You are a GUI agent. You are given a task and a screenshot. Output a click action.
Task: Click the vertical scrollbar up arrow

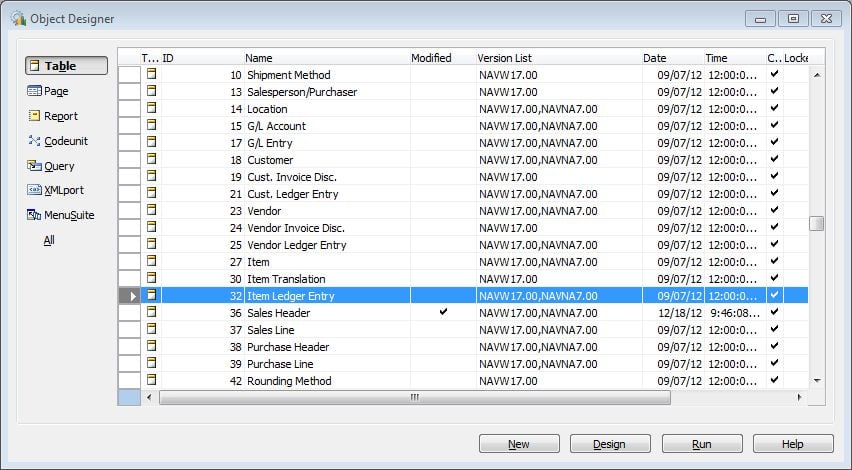coord(817,75)
